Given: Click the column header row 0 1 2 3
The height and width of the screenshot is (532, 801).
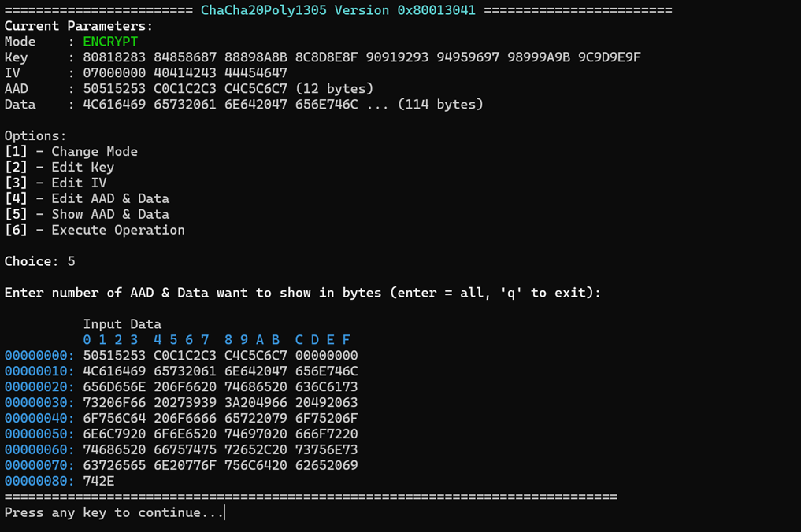Looking at the screenshot, I should 110,339.
